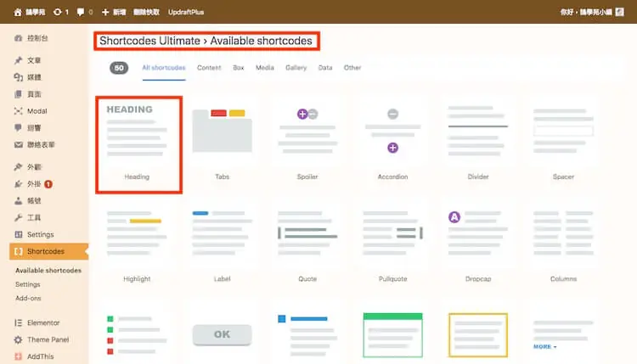
Task: Open the dashboard gauge icon menu item
Action: point(31,38)
